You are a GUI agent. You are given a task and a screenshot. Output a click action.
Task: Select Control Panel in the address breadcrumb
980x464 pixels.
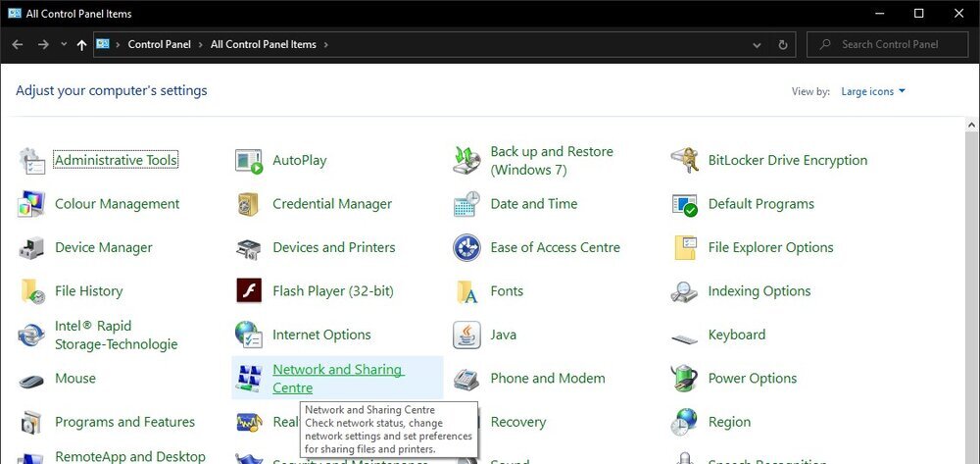(159, 44)
